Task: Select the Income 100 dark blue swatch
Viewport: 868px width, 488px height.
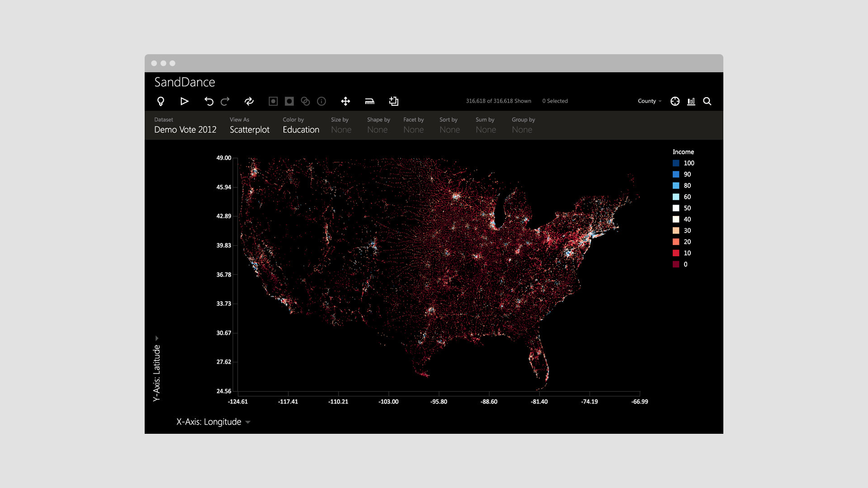Action: click(676, 163)
